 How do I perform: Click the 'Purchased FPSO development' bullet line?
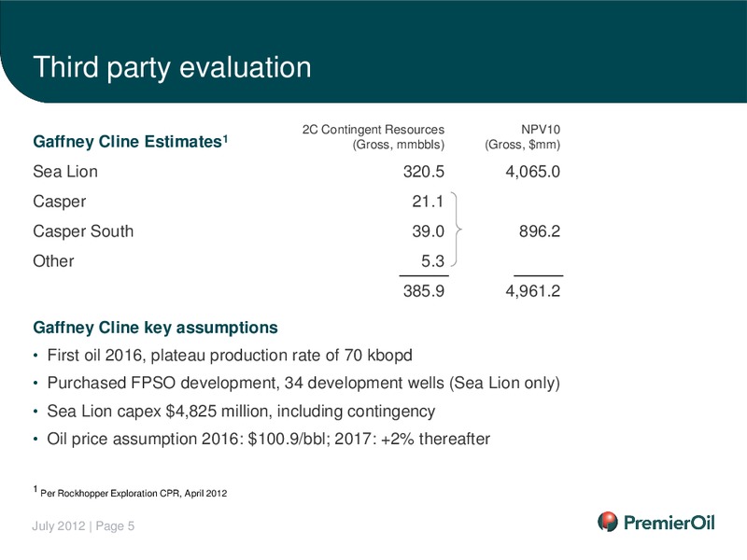tap(303, 383)
